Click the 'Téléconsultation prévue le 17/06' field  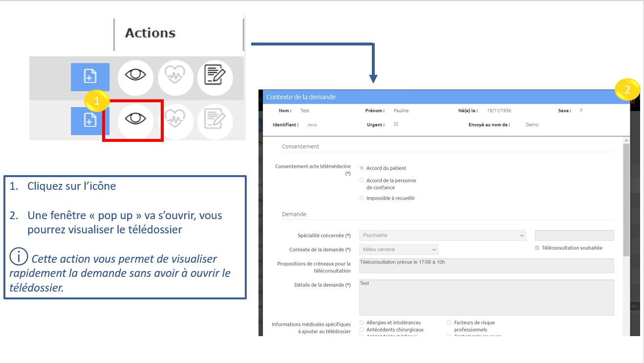tap(486, 266)
